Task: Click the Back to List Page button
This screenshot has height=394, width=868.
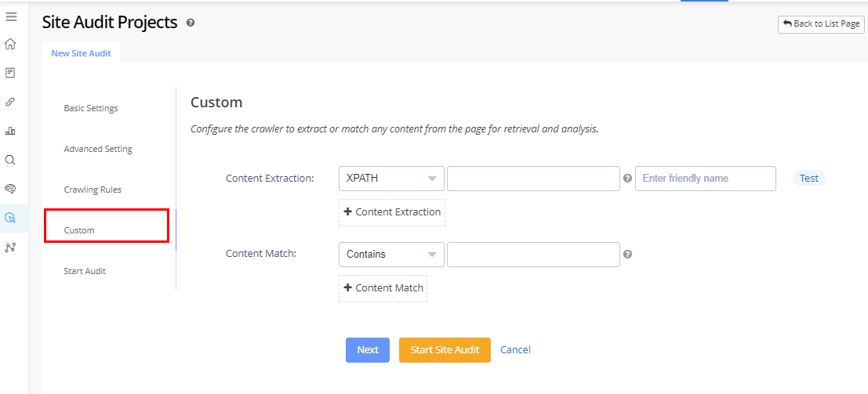Action: [x=821, y=24]
